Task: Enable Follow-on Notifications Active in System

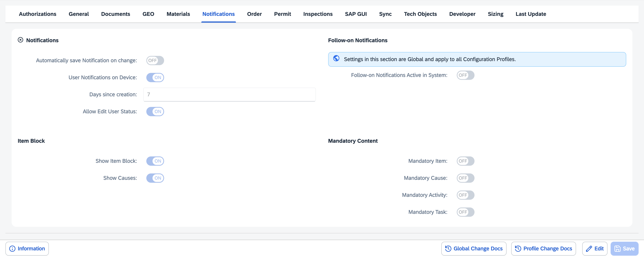Action: (x=465, y=75)
